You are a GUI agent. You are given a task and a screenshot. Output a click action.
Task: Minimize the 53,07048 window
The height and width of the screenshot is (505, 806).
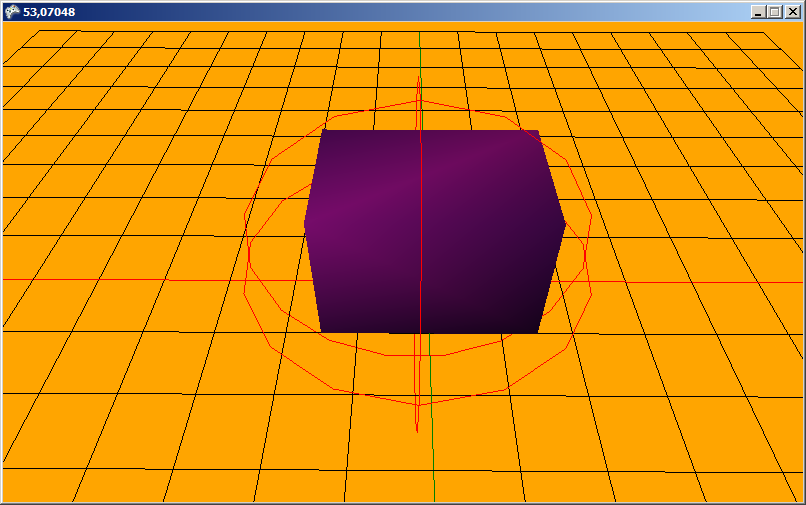click(x=758, y=12)
